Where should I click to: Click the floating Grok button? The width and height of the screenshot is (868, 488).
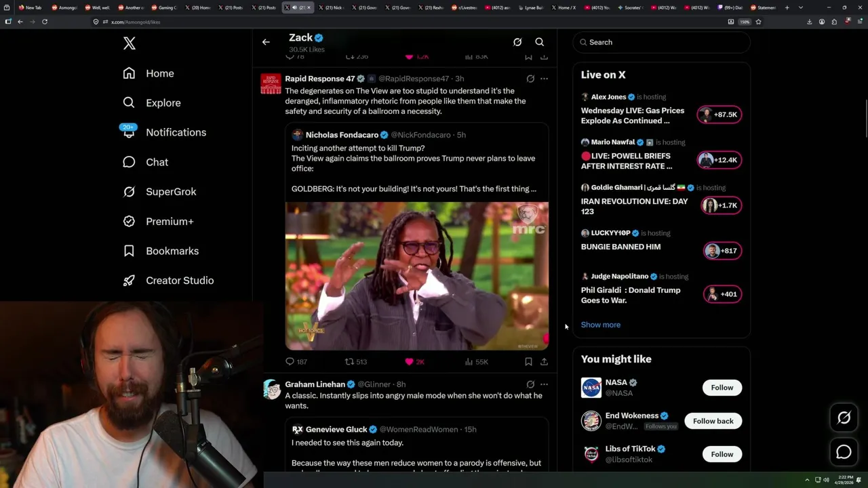pos(844,418)
